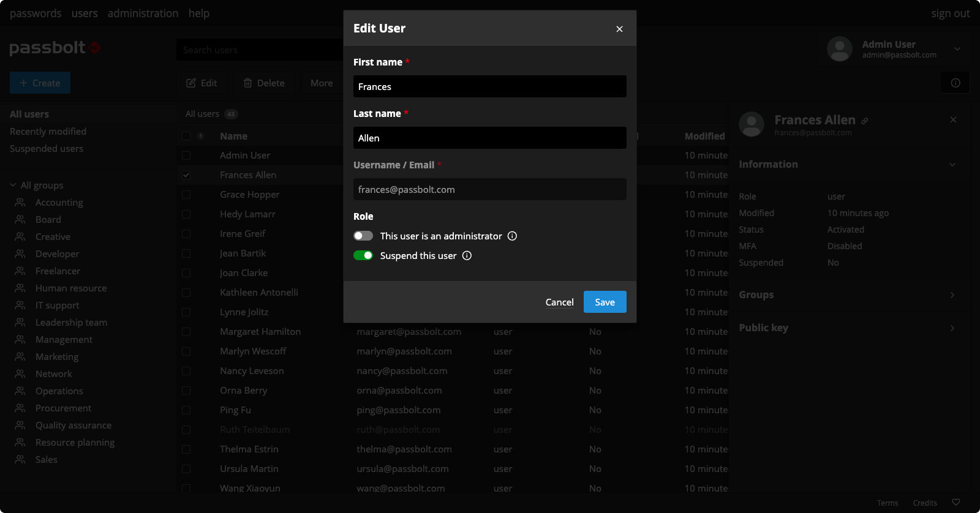Click the Creative group icon
This screenshot has width=980, height=513.
click(x=20, y=236)
